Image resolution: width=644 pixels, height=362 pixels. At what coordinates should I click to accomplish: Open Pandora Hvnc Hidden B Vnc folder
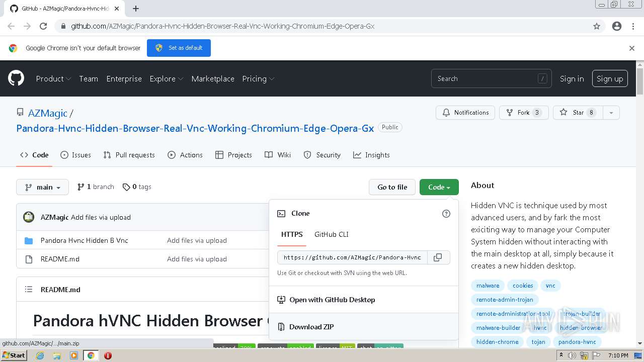[85, 241]
